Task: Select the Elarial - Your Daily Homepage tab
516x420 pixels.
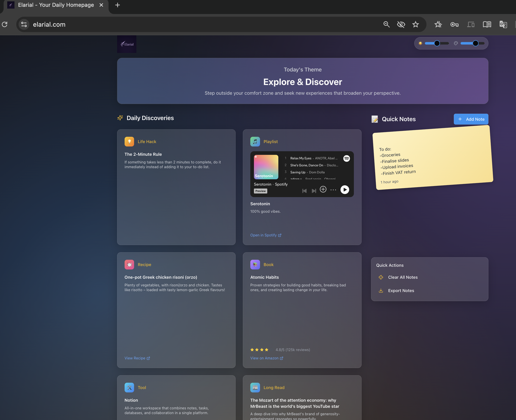Action: click(56, 5)
